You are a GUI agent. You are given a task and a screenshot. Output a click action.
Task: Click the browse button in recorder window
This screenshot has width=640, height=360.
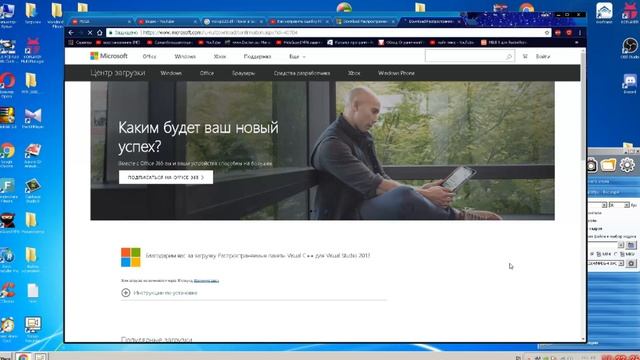631,245
